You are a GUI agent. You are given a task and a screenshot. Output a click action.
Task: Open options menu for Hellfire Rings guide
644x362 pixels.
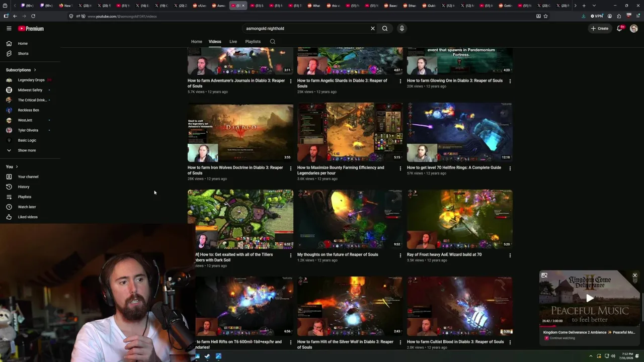click(x=510, y=168)
